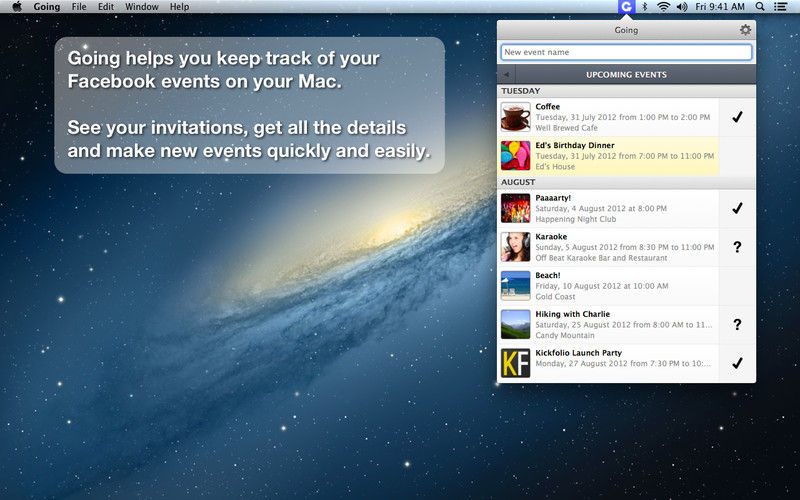This screenshot has height=500, width=800.
Task: Toggle attending checkmark for Kickfolio Launch Party
Action: (x=737, y=363)
